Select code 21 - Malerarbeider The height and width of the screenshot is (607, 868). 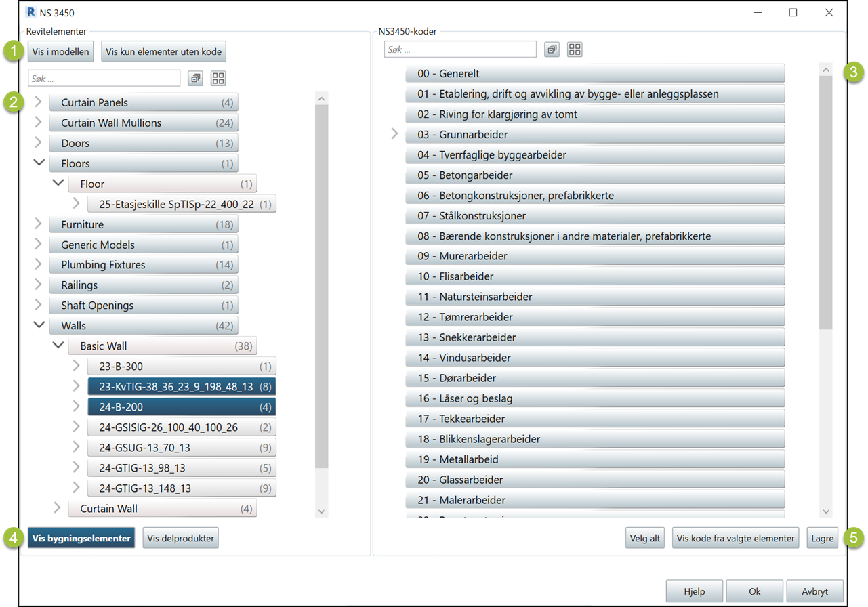(x=595, y=500)
